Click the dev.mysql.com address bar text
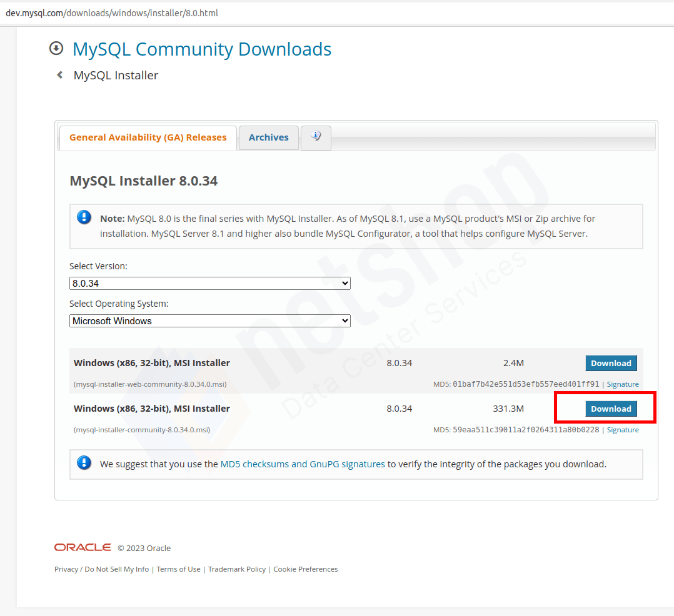The height and width of the screenshot is (616, 674). click(x=113, y=12)
